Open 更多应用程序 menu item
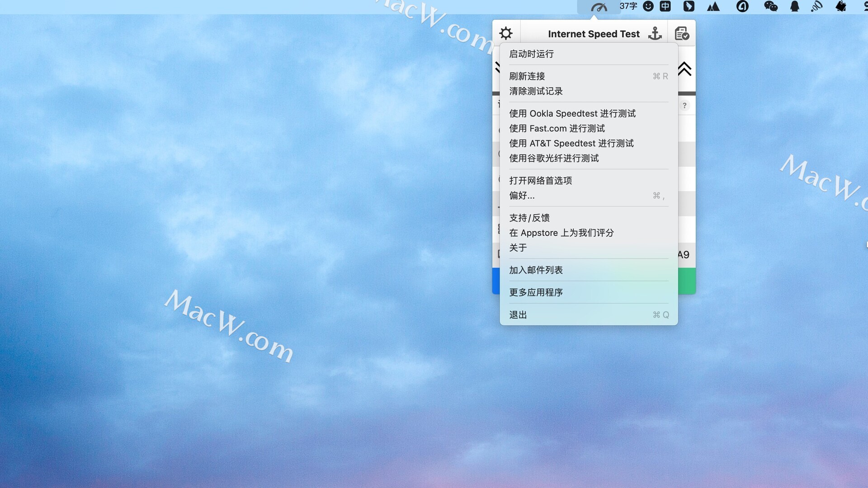This screenshot has height=488, width=868. 589,292
